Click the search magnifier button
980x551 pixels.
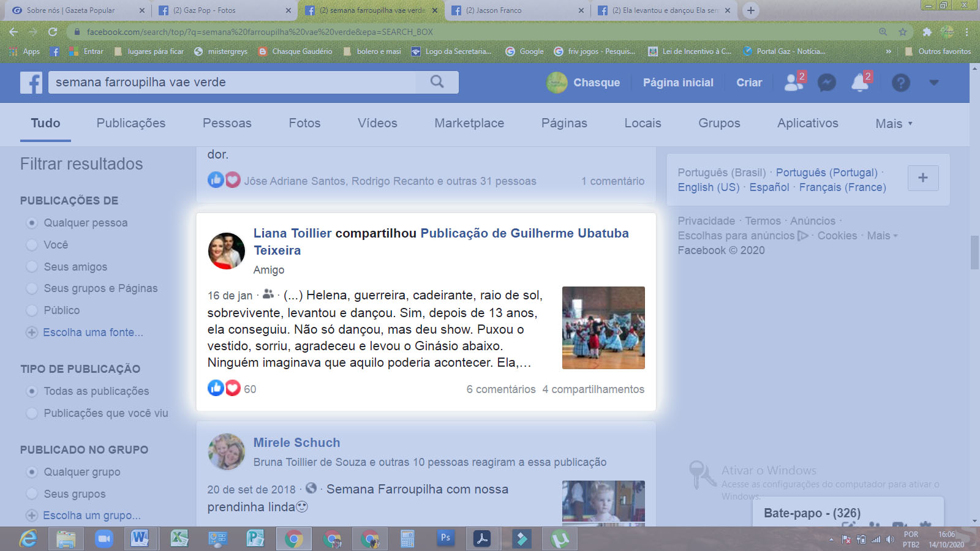click(437, 82)
